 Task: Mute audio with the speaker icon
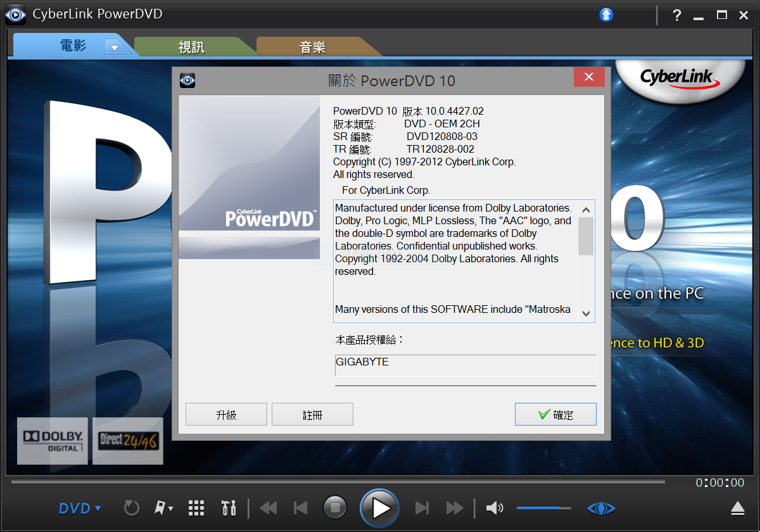click(495, 508)
